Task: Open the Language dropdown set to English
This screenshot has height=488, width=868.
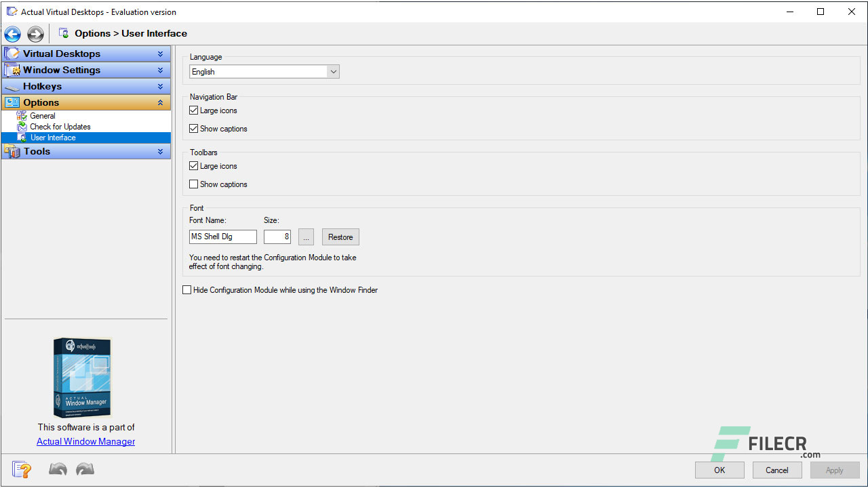Action: pyautogui.click(x=264, y=72)
